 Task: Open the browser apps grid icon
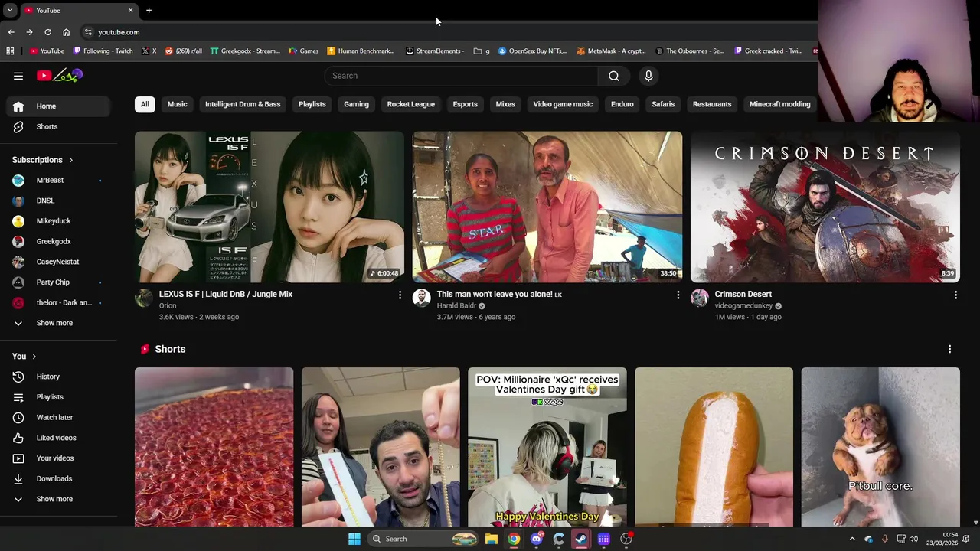[x=10, y=51]
